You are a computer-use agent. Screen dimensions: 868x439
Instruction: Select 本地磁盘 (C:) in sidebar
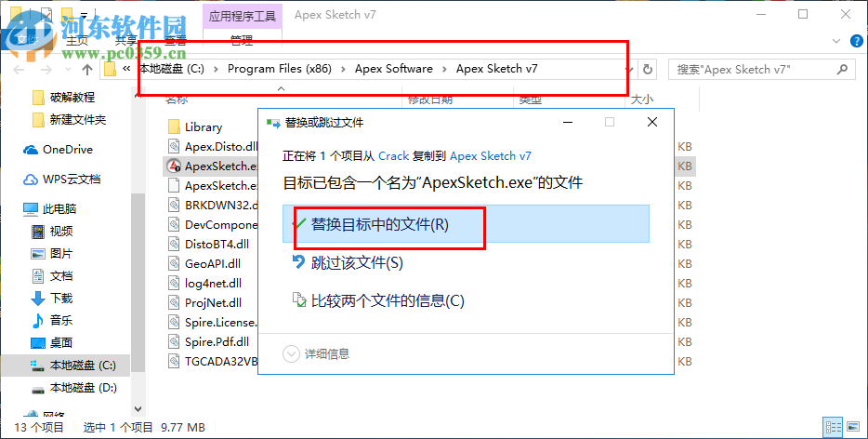83,366
